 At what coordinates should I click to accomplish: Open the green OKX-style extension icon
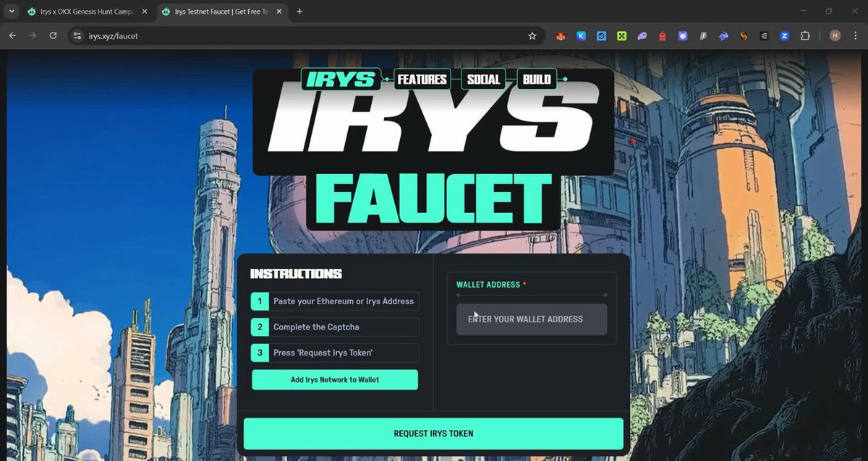pos(621,35)
